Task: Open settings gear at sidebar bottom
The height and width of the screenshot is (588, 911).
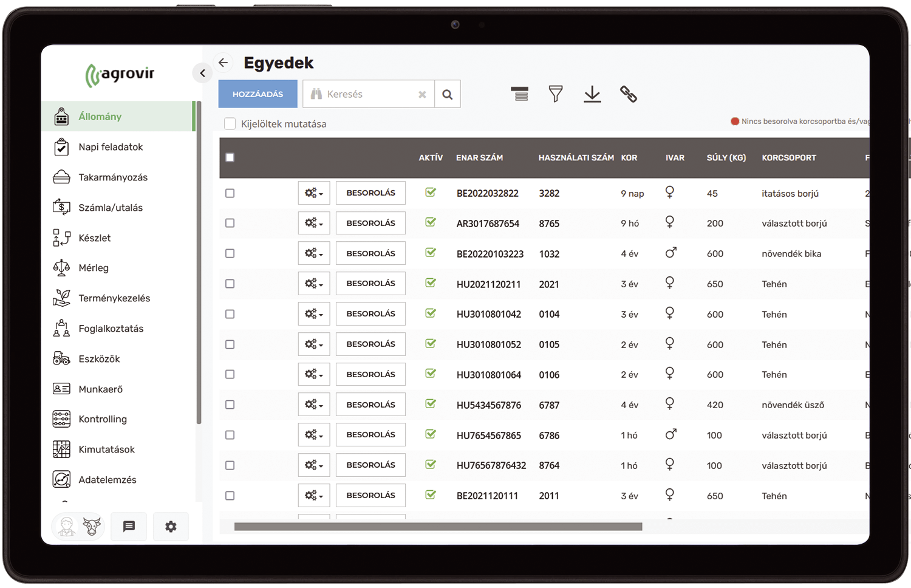Action: (x=171, y=526)
